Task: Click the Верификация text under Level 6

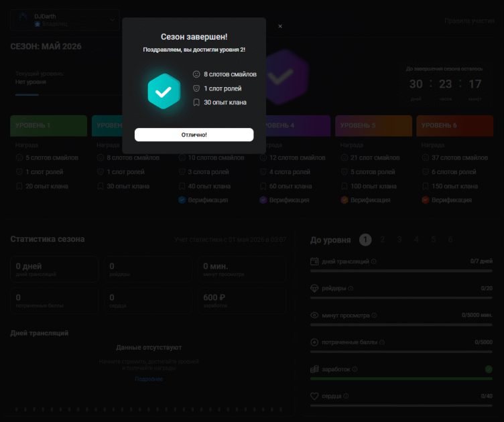Action: [x=452, y=200]
